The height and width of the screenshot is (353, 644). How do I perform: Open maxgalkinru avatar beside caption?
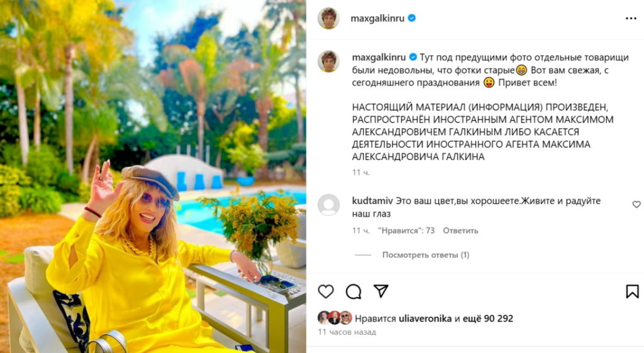328,62
